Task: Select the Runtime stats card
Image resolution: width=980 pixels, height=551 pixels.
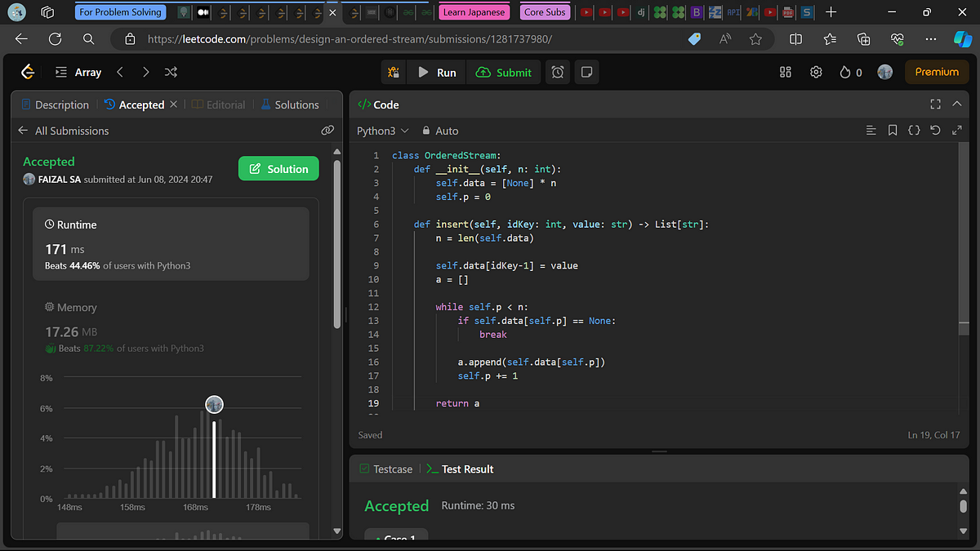Action: point(171,244)
